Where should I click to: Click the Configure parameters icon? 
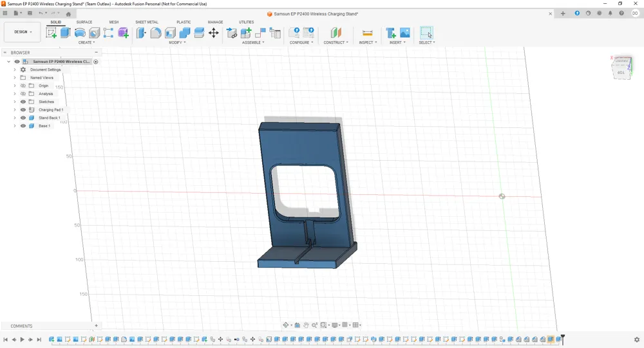coord(294,32)
